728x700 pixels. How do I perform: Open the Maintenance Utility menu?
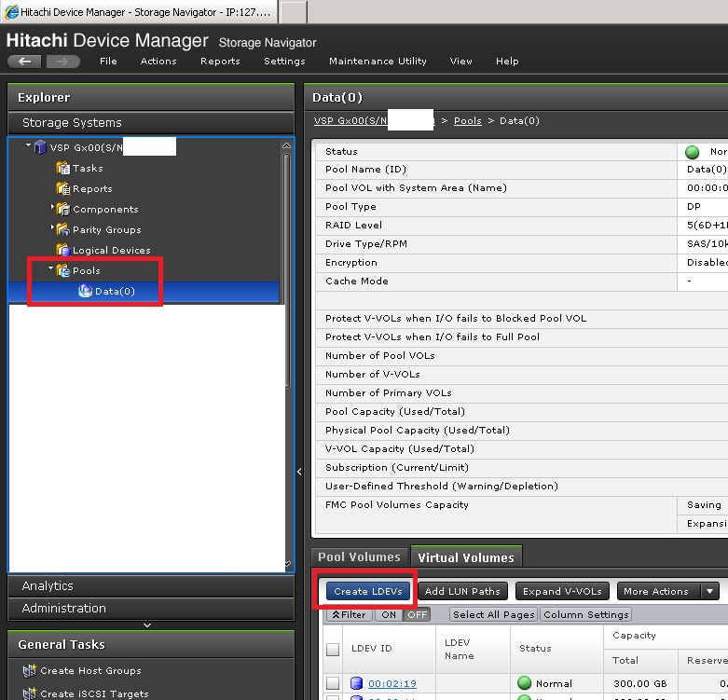click(x=378, y=62)
